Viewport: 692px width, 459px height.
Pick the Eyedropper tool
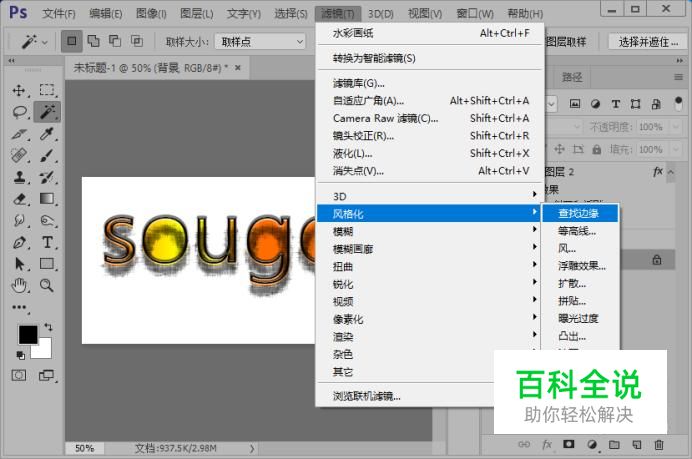coord(47,134)
